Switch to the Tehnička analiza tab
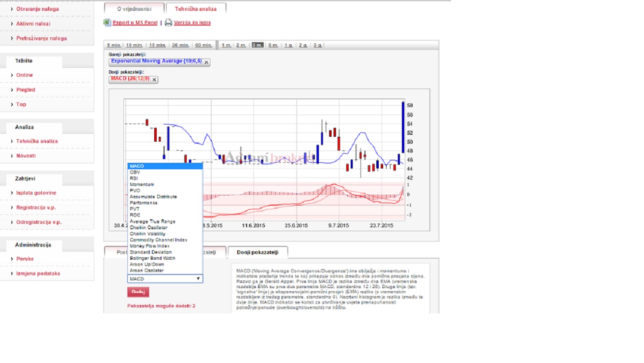The height and width of the screenshot is (363, 644). [x=196, y=9]
